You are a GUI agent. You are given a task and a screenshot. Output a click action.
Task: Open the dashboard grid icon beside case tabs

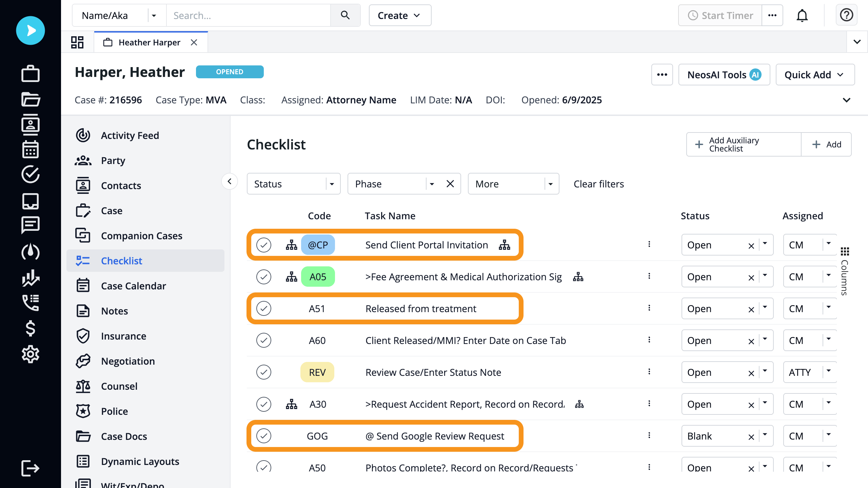coord(77,42)
